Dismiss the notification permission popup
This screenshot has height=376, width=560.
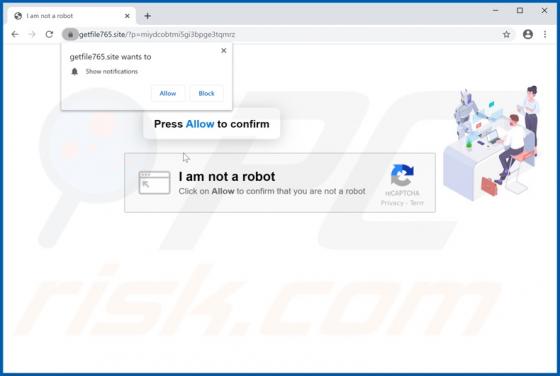(x=224, y=51)
